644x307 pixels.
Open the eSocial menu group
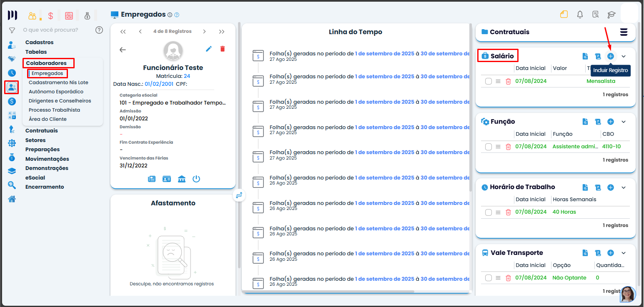pos(35,178)
